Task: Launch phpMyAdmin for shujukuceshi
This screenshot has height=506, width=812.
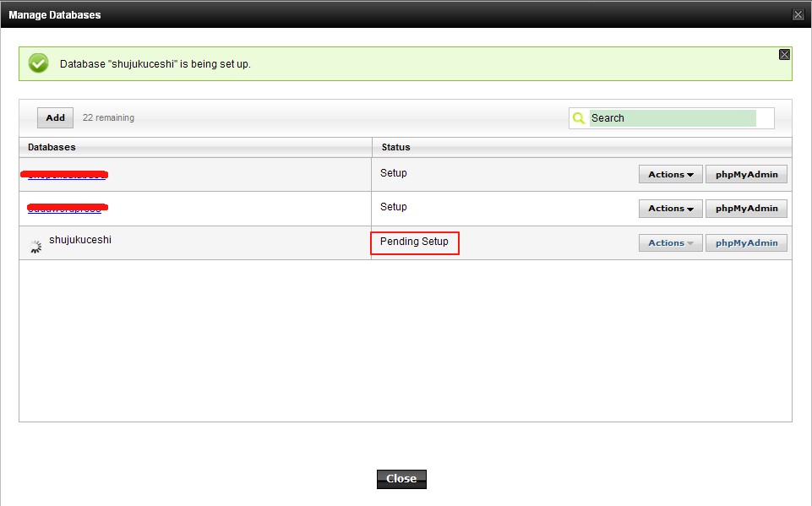Action: coord(746,243)
